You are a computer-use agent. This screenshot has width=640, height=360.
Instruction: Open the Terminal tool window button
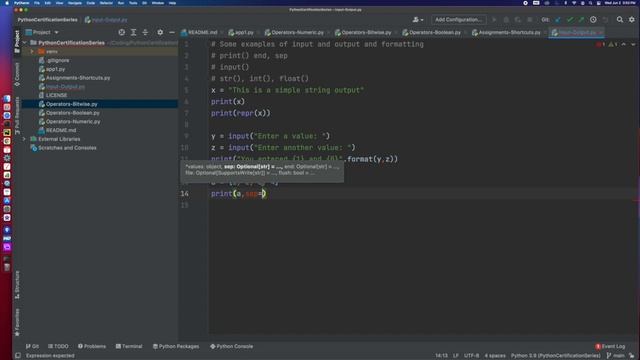[x=129, y=346]
